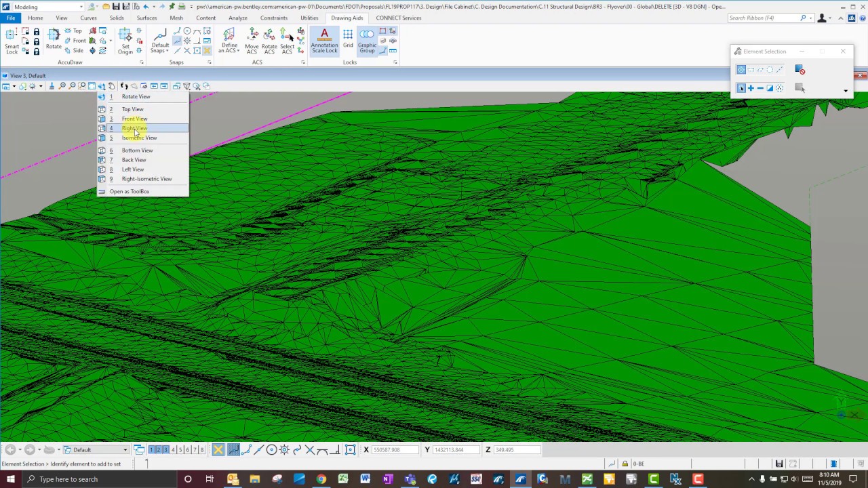Open the File backstage tab

pyautogui.click(x=11, y=18)
